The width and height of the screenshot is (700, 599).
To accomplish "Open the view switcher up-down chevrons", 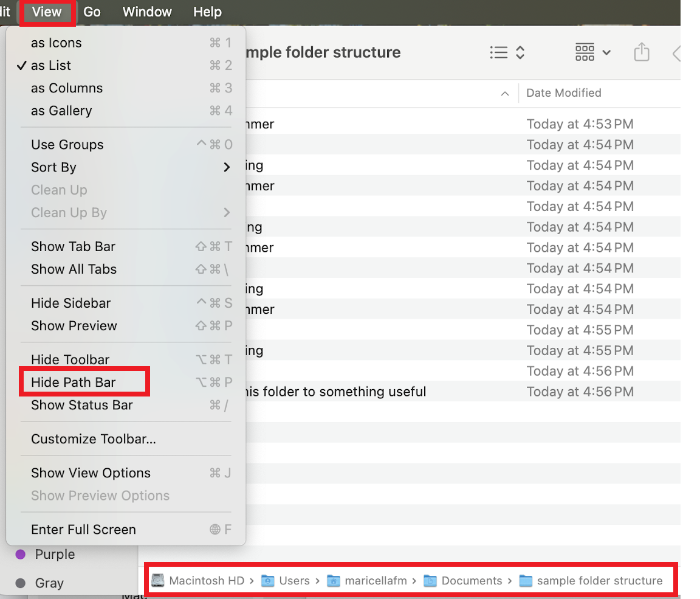I will click(520, 52).
